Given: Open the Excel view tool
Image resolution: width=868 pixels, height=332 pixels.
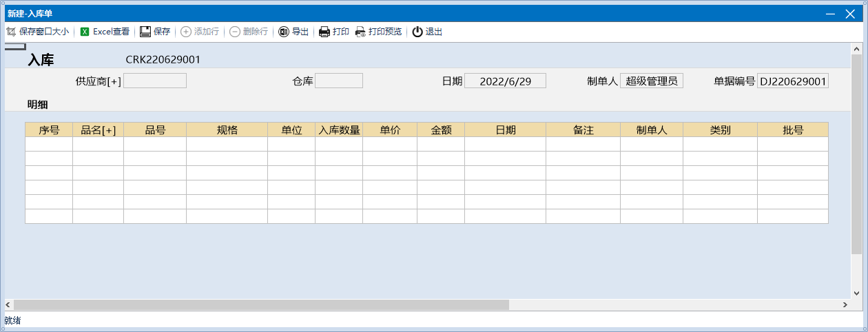Looking at the screenshot, I should click(x=85, y=32).
